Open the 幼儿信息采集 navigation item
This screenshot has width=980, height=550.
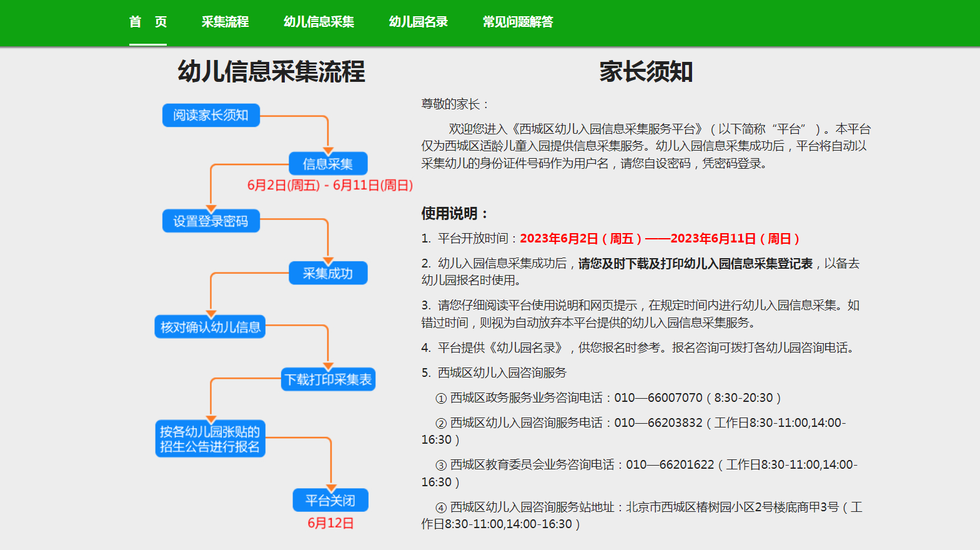pos(319,22)
